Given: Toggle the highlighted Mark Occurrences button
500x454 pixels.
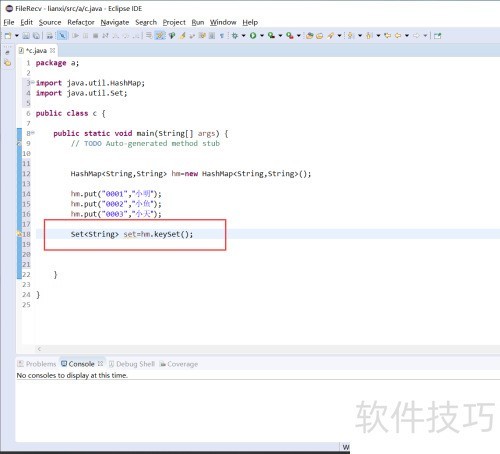Looking at the screenshot, I should point(160,36).
